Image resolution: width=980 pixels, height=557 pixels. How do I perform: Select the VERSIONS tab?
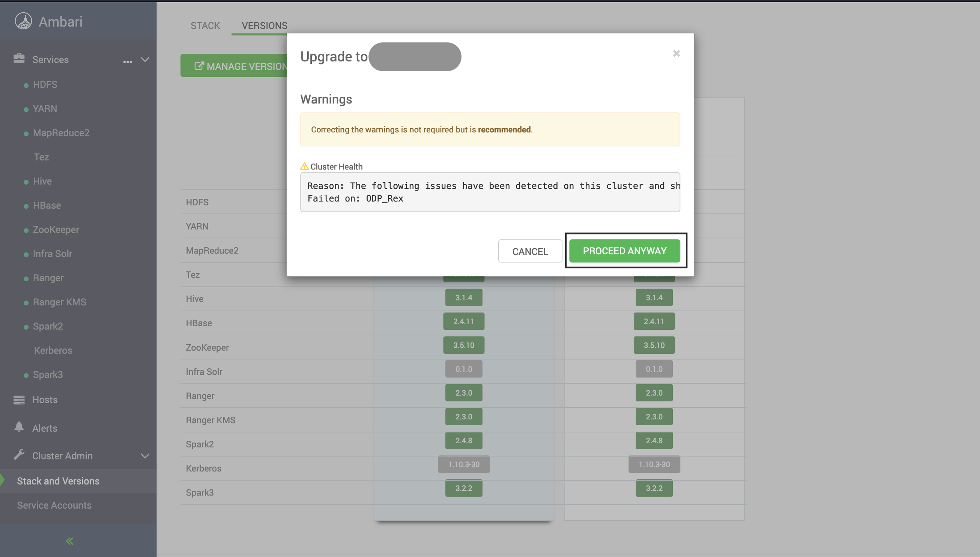tap(264, 26)
